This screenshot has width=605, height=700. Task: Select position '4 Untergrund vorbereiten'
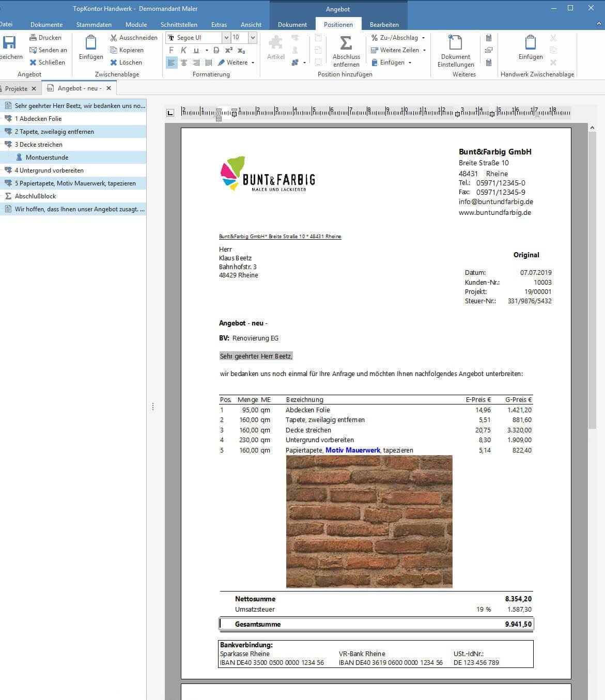click(x=73, y=170)
